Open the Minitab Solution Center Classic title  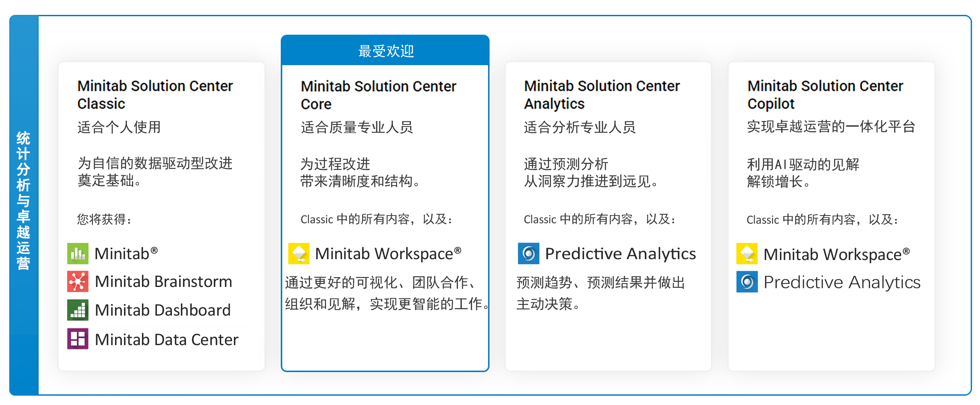[x=155, y=95]
